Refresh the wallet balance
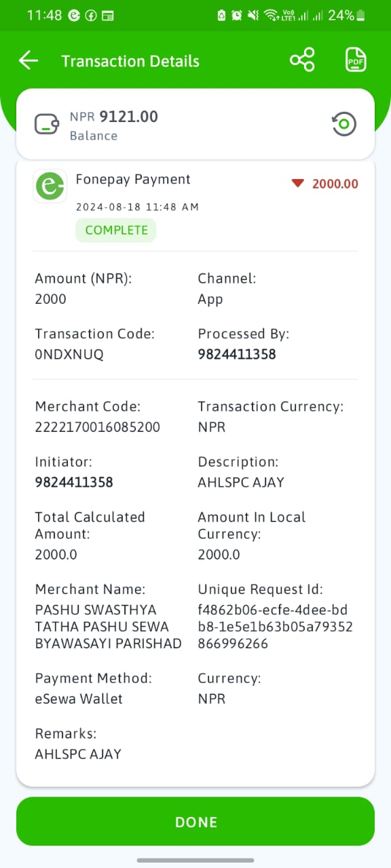The width and height of the screenshot is (391, 868). pos(344,124)
